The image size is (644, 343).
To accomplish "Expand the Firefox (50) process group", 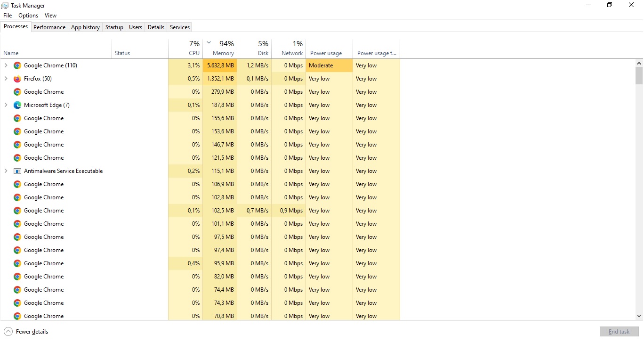I will point(6,79).
